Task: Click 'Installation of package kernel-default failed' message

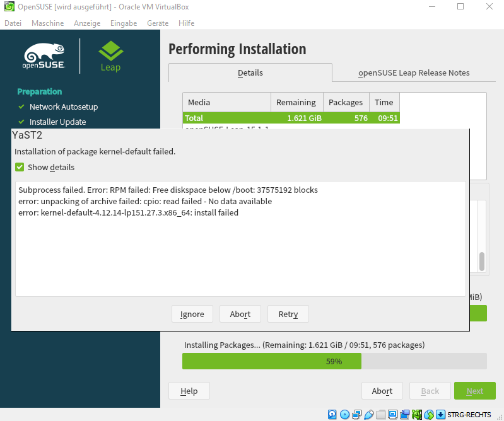Action: tap(95, 152)
